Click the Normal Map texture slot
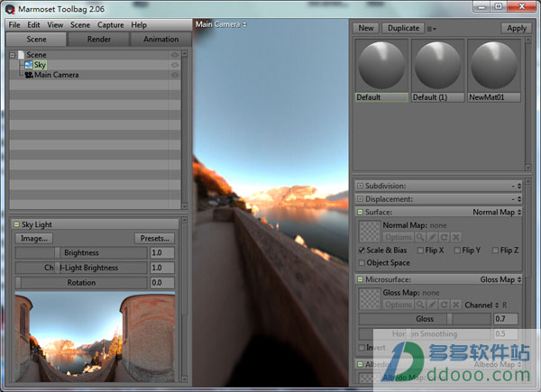 coord(370,232)
